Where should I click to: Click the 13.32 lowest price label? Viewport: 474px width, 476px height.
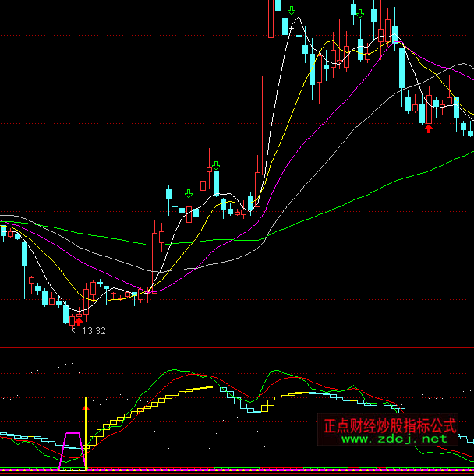[94, 331]
